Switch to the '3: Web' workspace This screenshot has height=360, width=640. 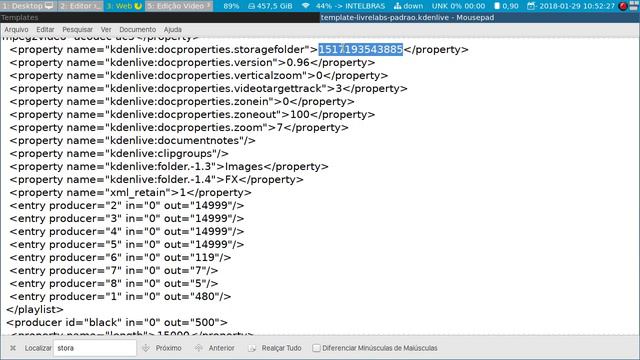coord(124,6)
